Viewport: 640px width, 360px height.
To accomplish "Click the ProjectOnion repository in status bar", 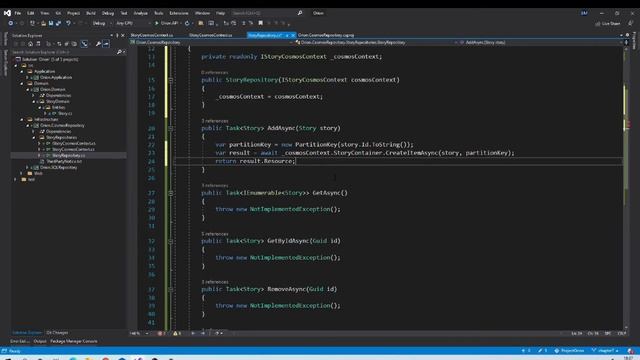I will coord(569,351).
